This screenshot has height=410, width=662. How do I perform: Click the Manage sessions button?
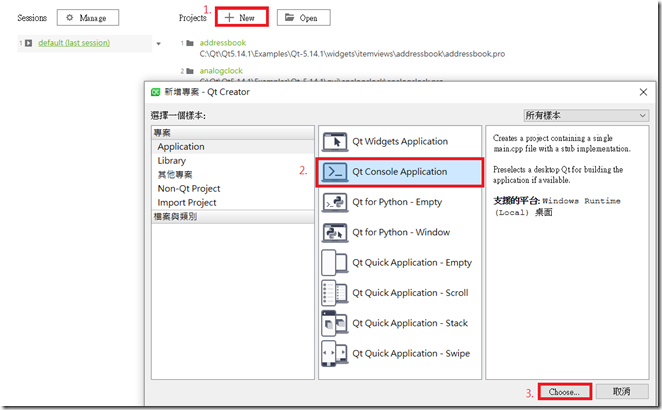88,18
